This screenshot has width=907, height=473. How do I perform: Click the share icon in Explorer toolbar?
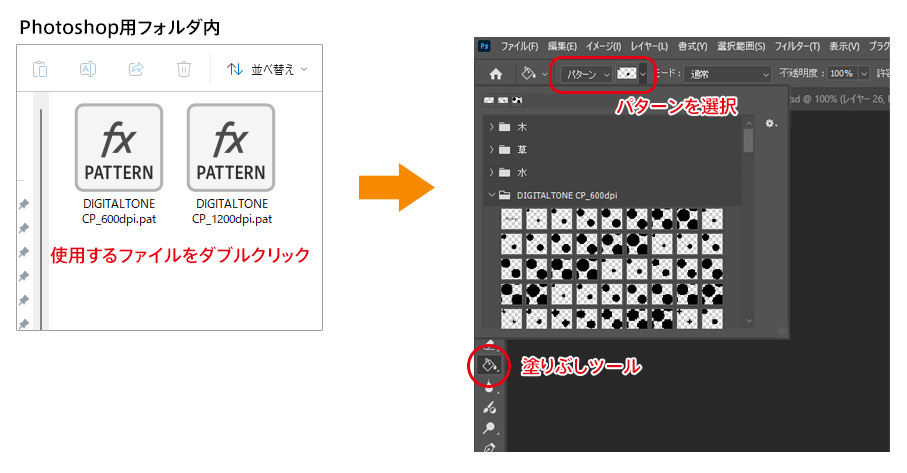(136, 69)
